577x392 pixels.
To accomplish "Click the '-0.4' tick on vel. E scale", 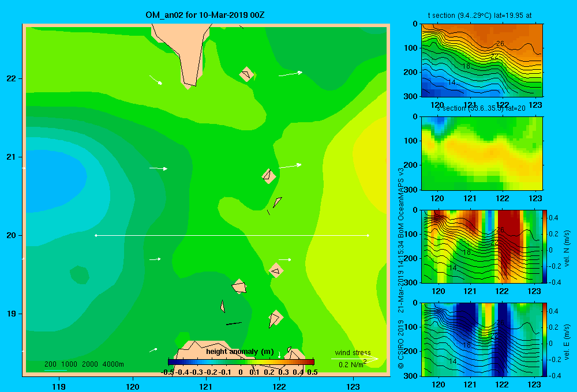I will coord(554,375).
